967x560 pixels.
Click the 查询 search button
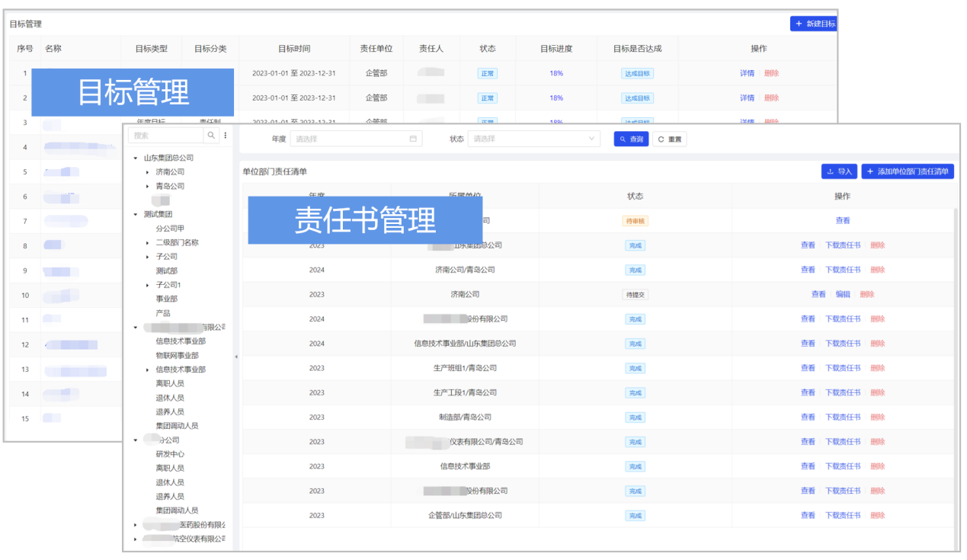click(631, 139)
